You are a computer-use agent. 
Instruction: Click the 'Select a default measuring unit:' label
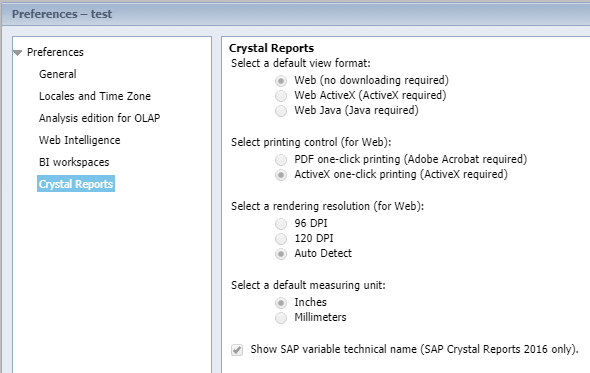coord(308,285)
